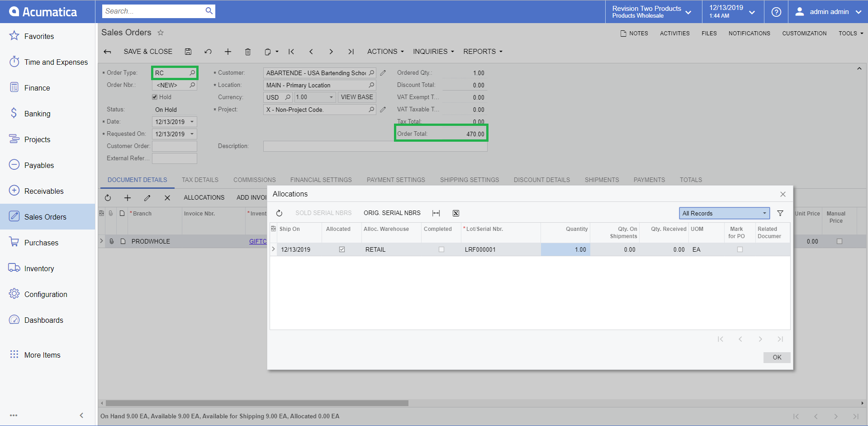Open the INQUIRIES dropdown menu
This screenshot has width=868, height=426.
(433, 52)
